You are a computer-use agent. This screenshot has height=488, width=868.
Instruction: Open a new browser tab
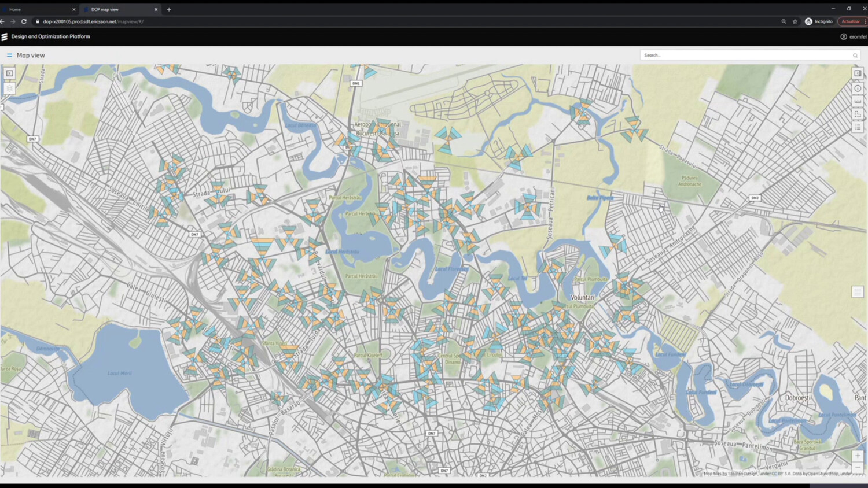click(169, 9)
